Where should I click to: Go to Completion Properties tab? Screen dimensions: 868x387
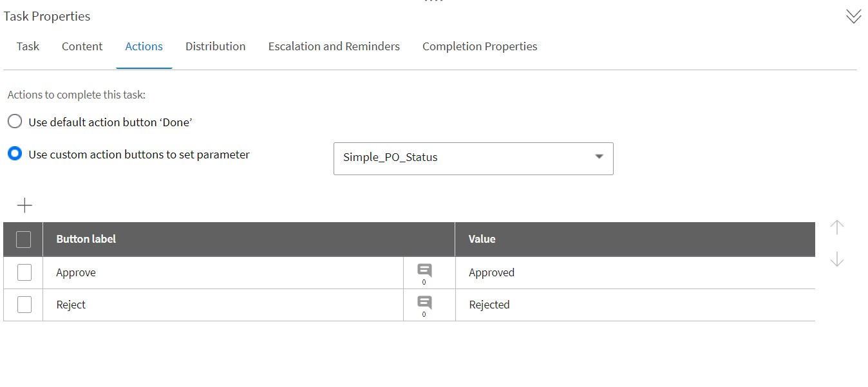point(480,46)
